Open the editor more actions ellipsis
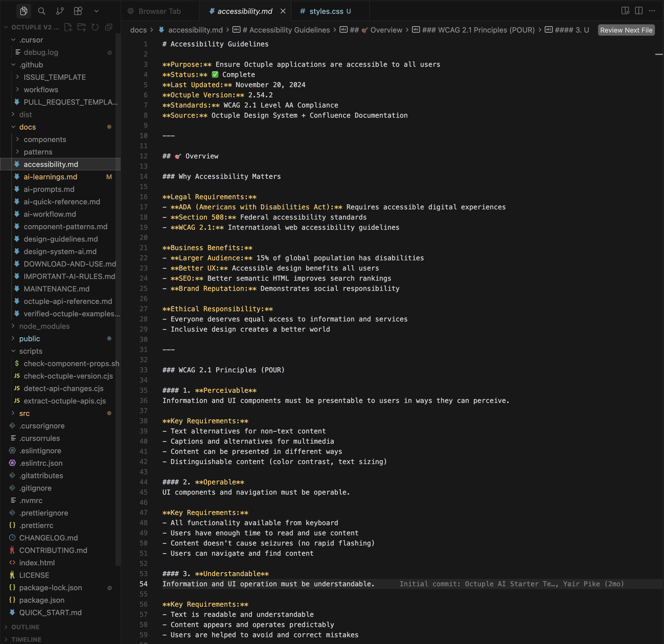This screenshot has height=644, width=664. coord(652,11)
